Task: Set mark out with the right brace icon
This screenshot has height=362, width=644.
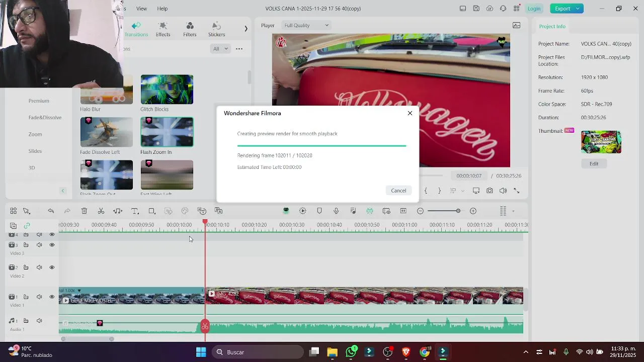Action: (x=439, y=191)
